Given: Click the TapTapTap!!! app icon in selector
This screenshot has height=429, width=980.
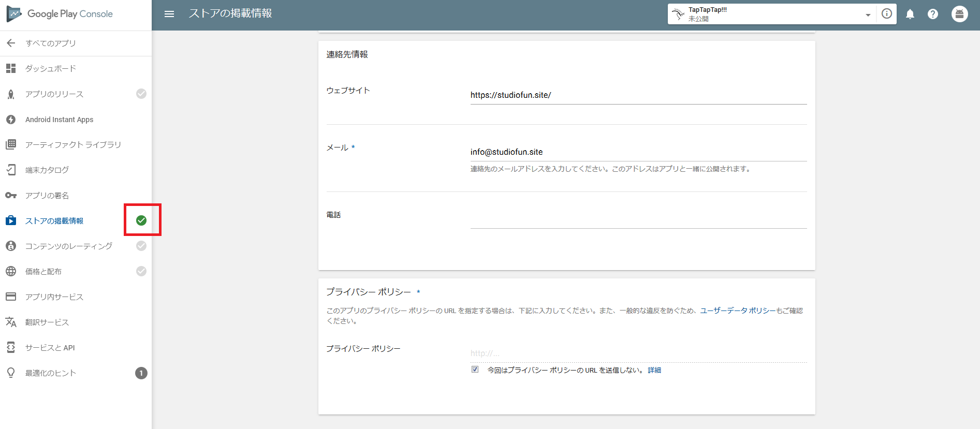Looking at the screenshot, I should [678, 14].
